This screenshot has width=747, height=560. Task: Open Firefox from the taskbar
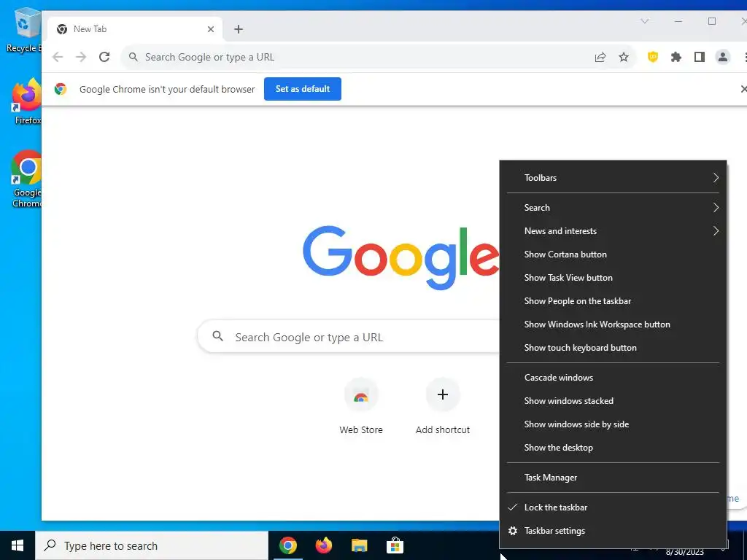[x=323, y=545]
